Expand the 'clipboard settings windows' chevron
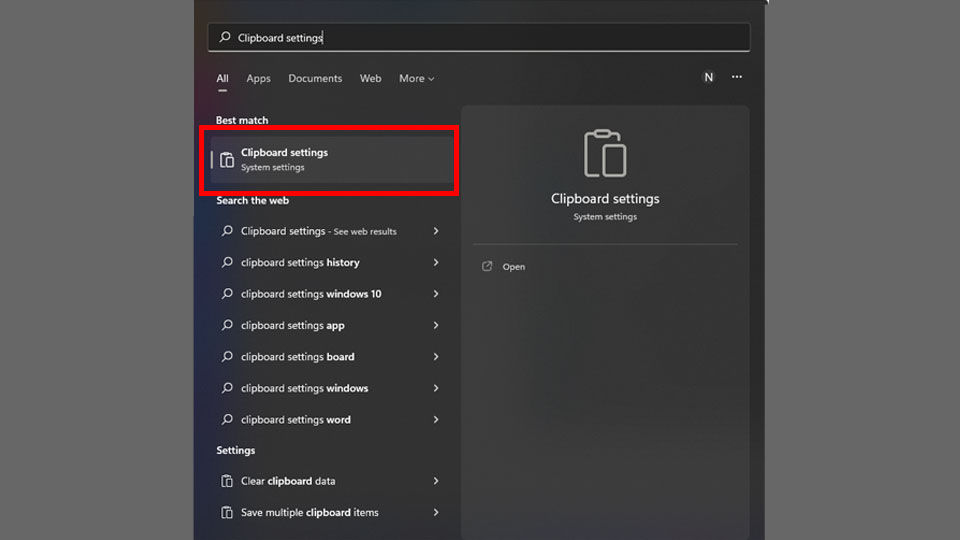 pos(436,388)
